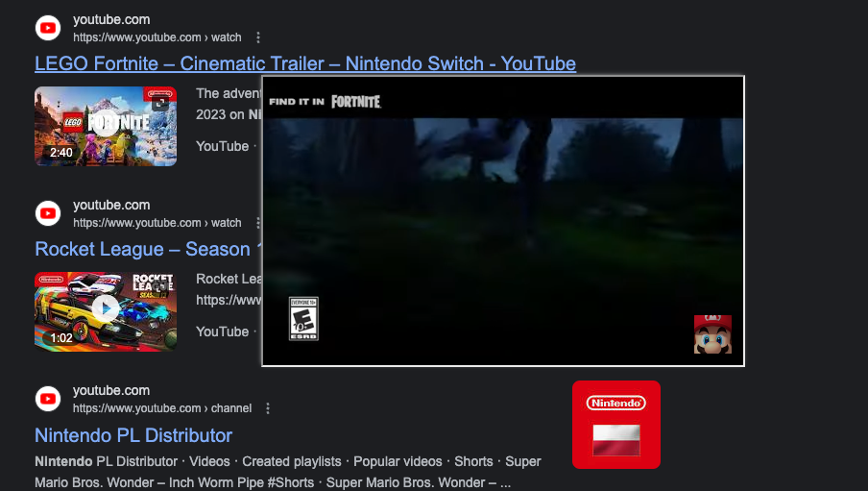Click the Nintendo Poland flag channel image
Screen dimensions: 868x491
tap(616, 425)
